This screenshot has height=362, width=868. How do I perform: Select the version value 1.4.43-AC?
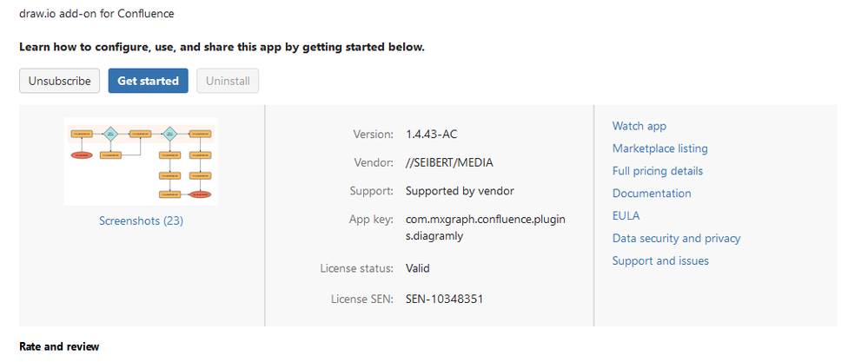pyautogui.click(x=432, y=135)
